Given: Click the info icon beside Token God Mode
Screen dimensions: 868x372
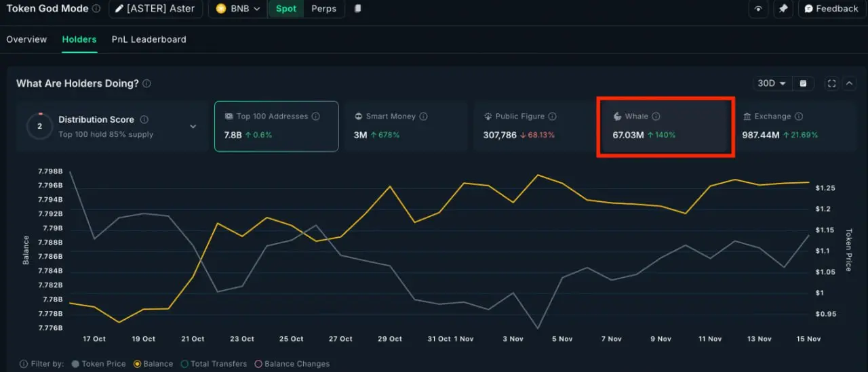Looking at the screenshot, I should [x=96, y=9].
